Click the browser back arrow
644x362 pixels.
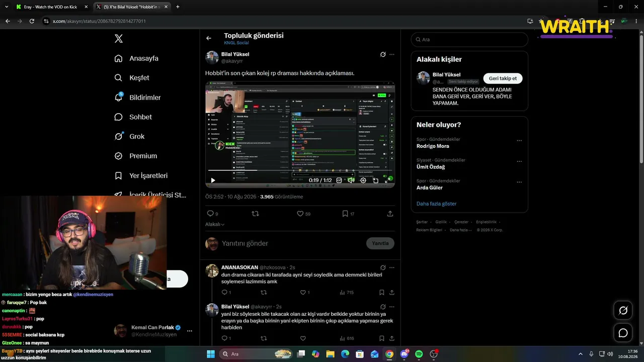[x=8, y=21]
